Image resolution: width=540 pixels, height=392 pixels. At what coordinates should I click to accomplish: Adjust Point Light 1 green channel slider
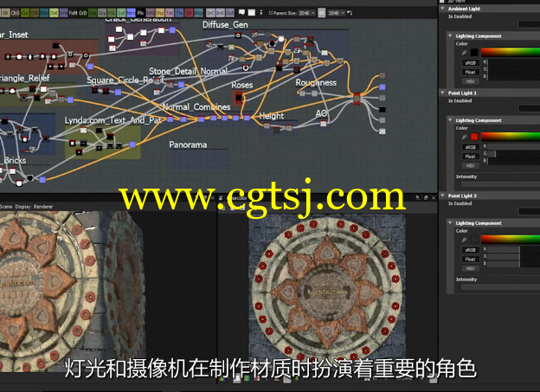[514, 154]
